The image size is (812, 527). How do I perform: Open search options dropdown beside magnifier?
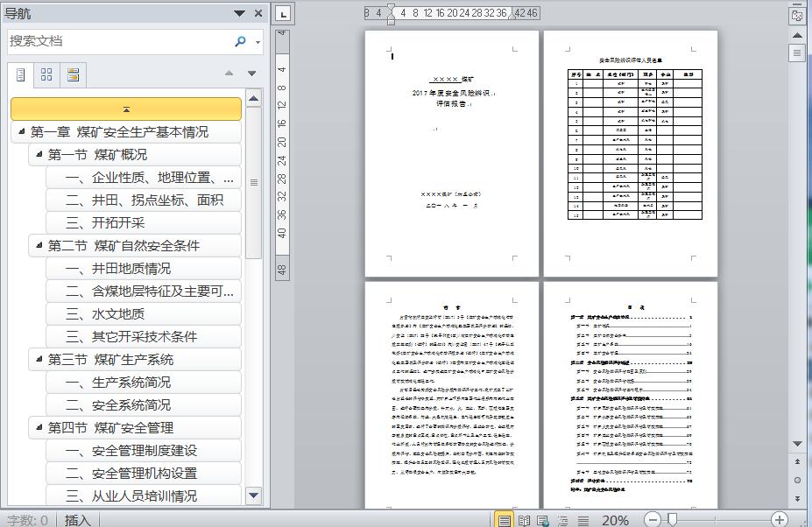coord(258,42)
